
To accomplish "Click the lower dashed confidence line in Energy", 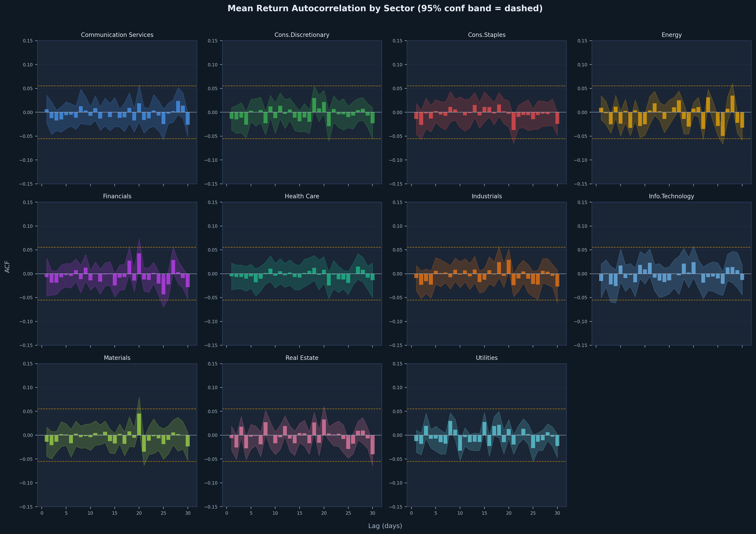I will point(671,139).
